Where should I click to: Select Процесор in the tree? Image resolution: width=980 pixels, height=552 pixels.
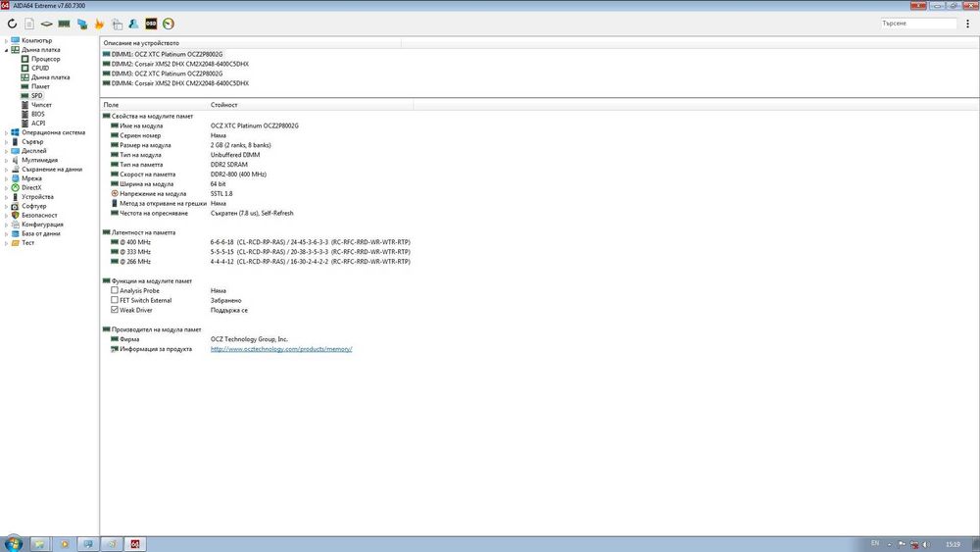point(46,59)
